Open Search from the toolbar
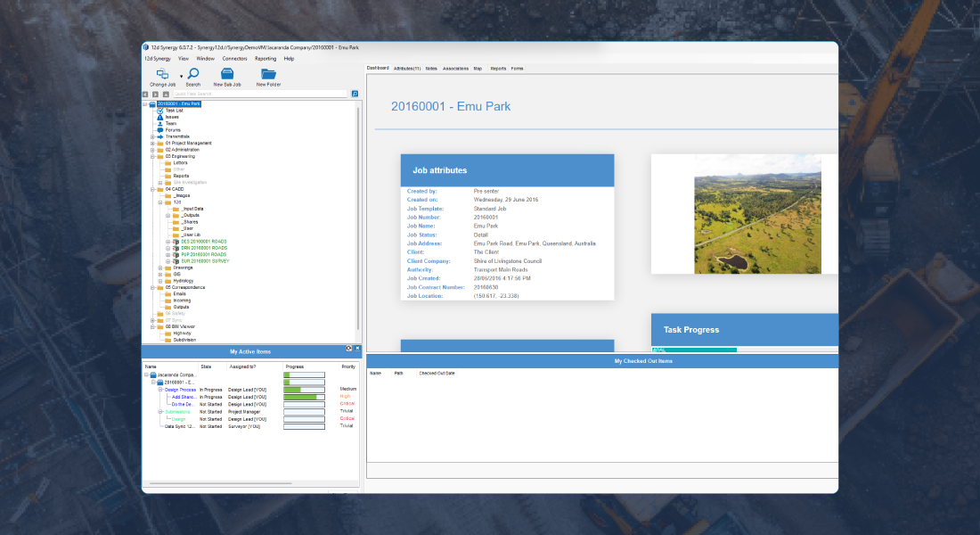980x535 pixels. 192,74
